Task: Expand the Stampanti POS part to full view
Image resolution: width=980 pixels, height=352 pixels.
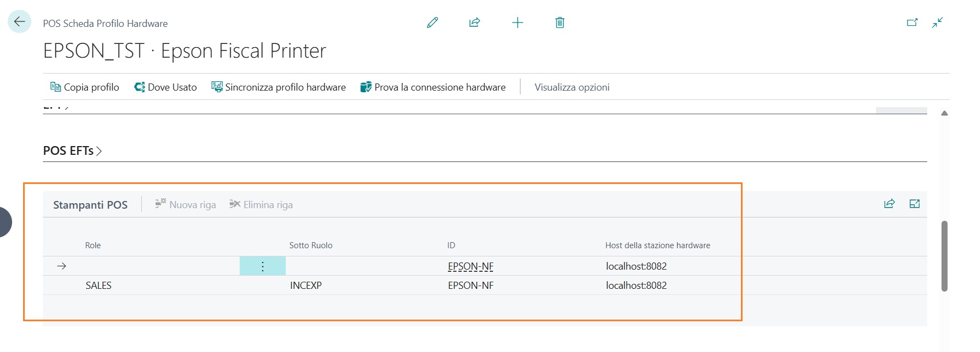Action: [915, 204]
